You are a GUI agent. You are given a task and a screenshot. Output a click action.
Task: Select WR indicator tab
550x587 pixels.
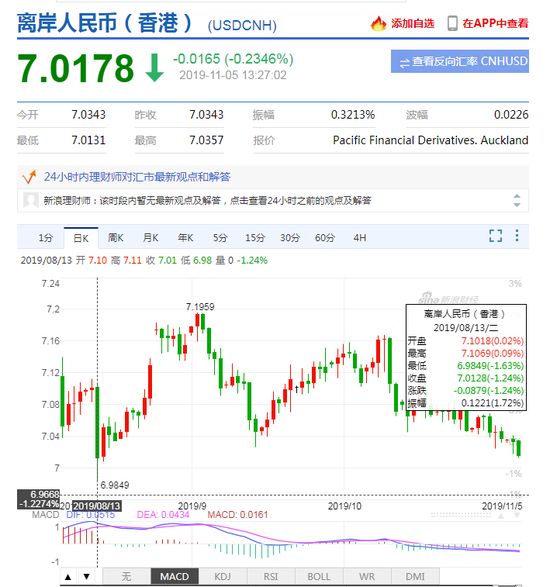pyautogui.click(x=367, y=577)
